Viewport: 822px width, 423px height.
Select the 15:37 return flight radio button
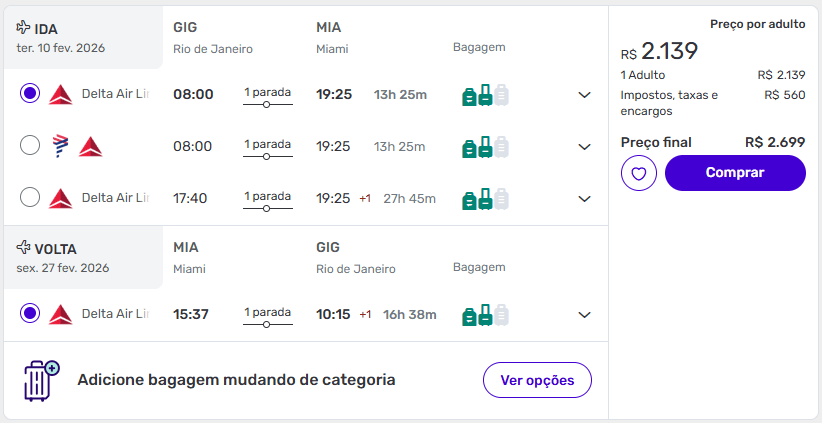click(x=30, y=314)
